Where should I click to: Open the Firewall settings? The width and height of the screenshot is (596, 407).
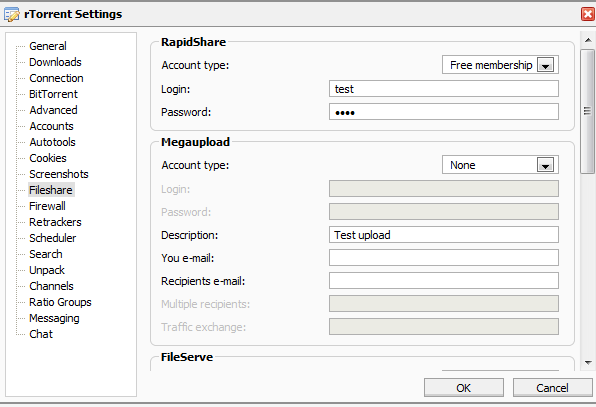pyautogui.click(x=48, y=206)
